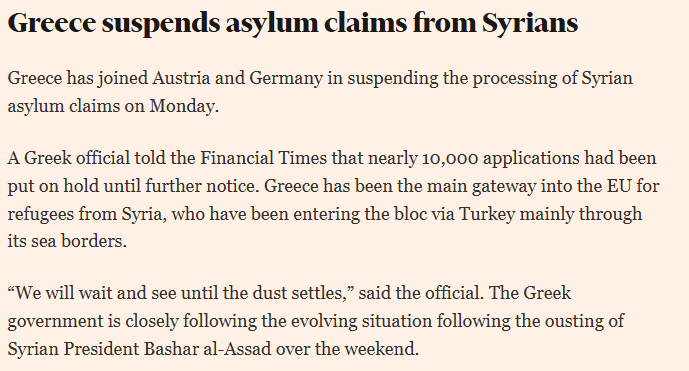Screen dimensions: 689x371
Task: Click 'Financial Times' in second paragraph
Action: click(x=263, y=158)
